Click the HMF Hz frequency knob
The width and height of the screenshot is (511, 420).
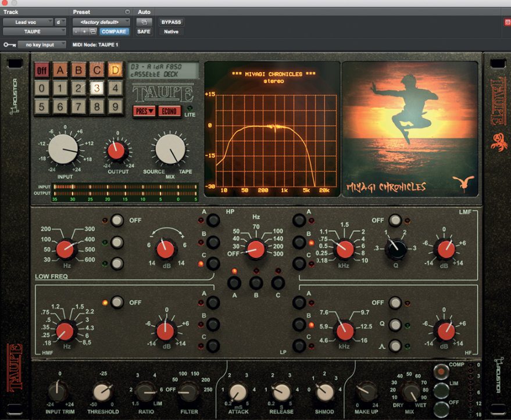point(66,331)
